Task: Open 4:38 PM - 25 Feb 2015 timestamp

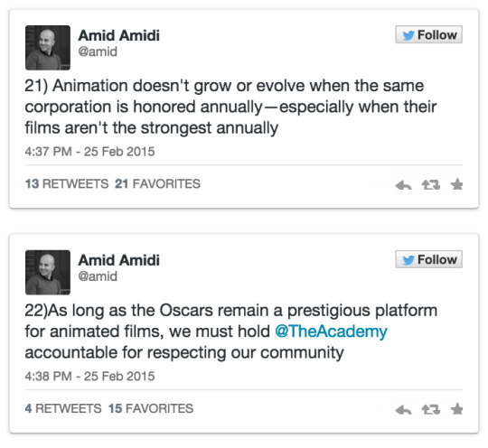Action: click(x=90, y=377)
